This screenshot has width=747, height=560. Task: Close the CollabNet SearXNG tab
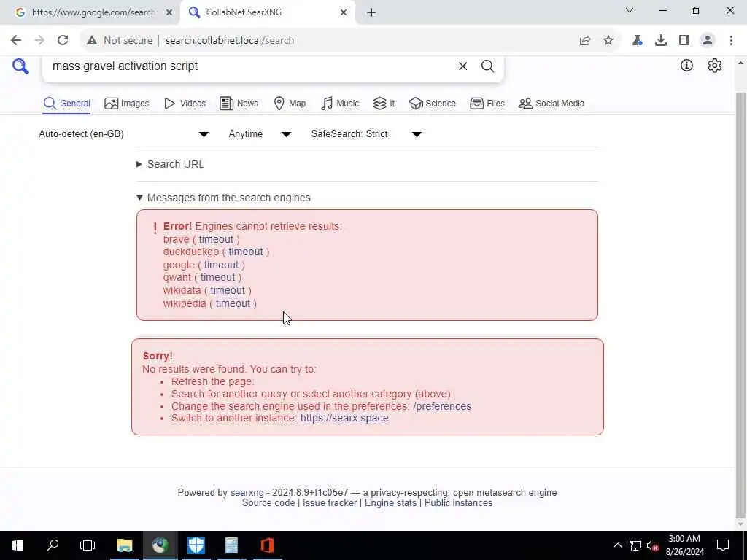(344, 12)
